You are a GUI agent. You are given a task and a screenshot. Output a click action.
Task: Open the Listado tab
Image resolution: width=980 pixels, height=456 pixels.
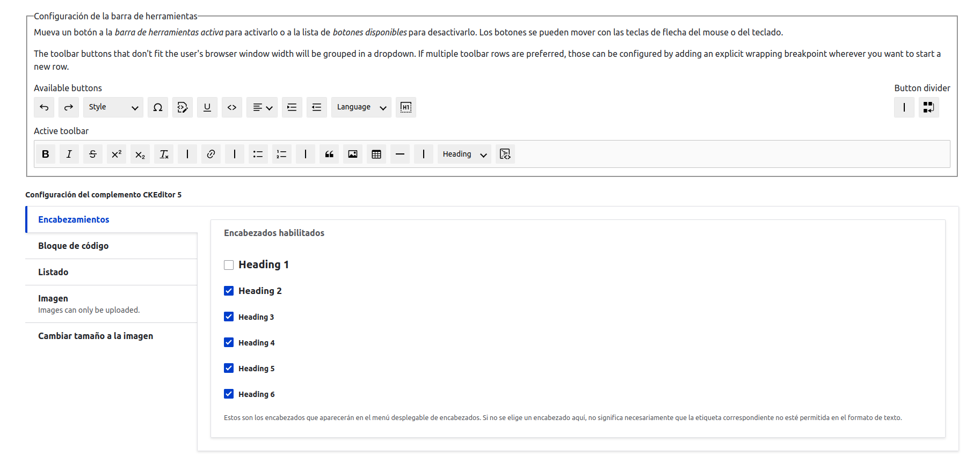[111, 272]
